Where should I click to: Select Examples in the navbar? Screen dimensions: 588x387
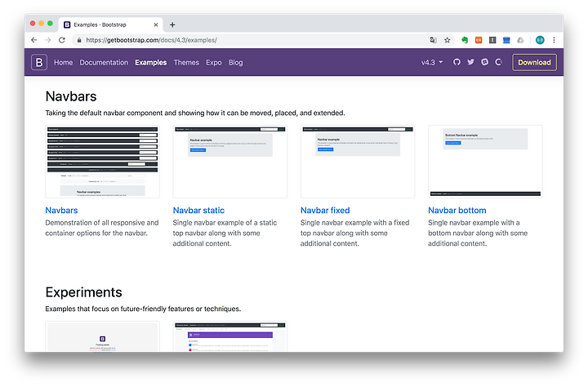point(151,62)
